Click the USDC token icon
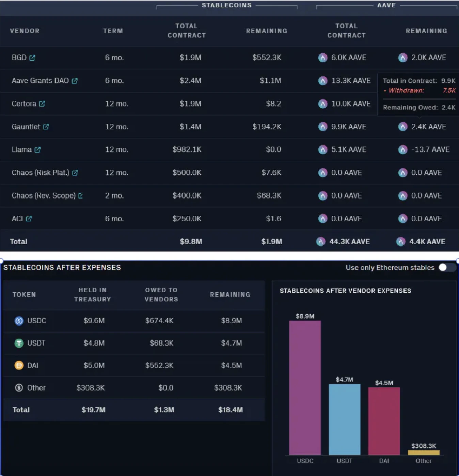 (x=19, y=321)
